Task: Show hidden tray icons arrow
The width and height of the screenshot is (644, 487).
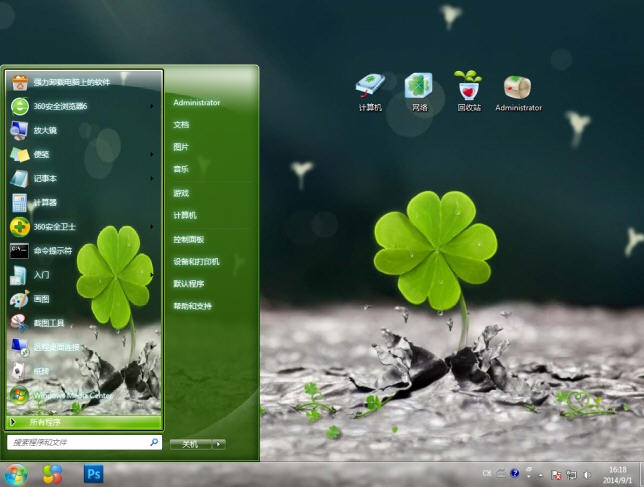Action: click(x=542, y=474)
